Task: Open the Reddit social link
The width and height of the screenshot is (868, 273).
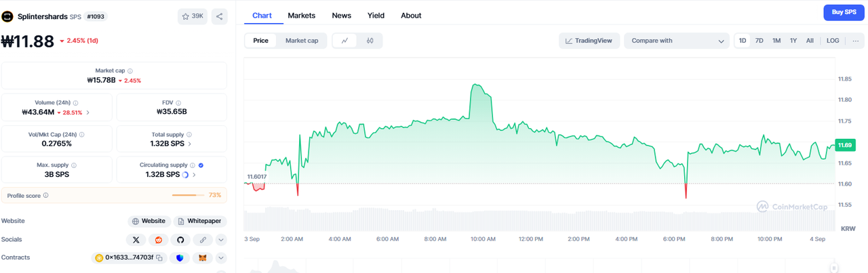Action: tap(158, 240)
